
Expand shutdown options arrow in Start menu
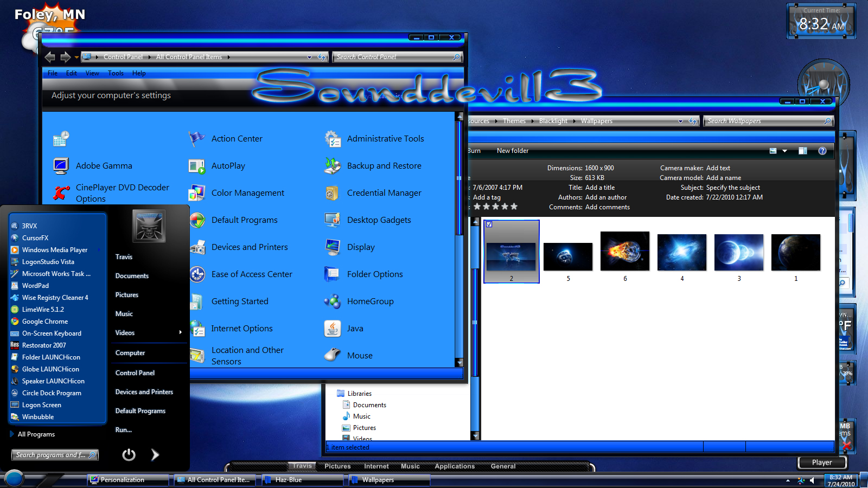[x=155, y=454]
